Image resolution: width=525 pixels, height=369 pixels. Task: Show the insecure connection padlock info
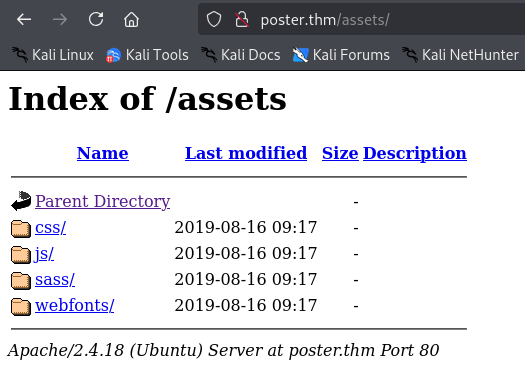[x=241, y=19]
